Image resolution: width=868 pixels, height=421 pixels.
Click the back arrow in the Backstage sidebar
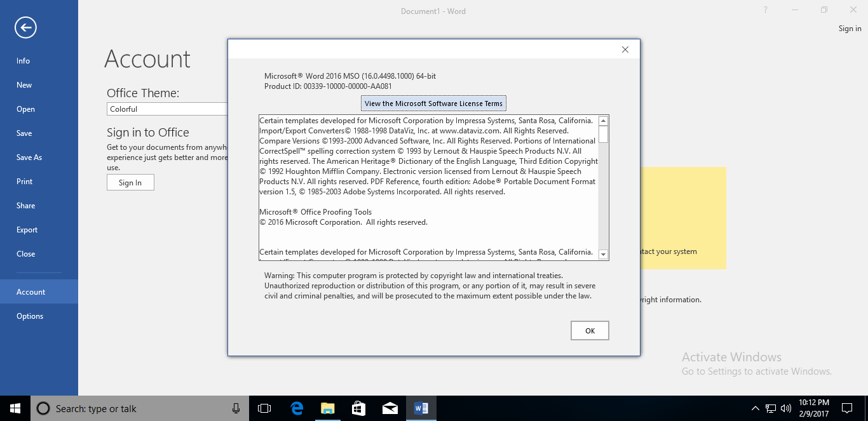[26, 27]
